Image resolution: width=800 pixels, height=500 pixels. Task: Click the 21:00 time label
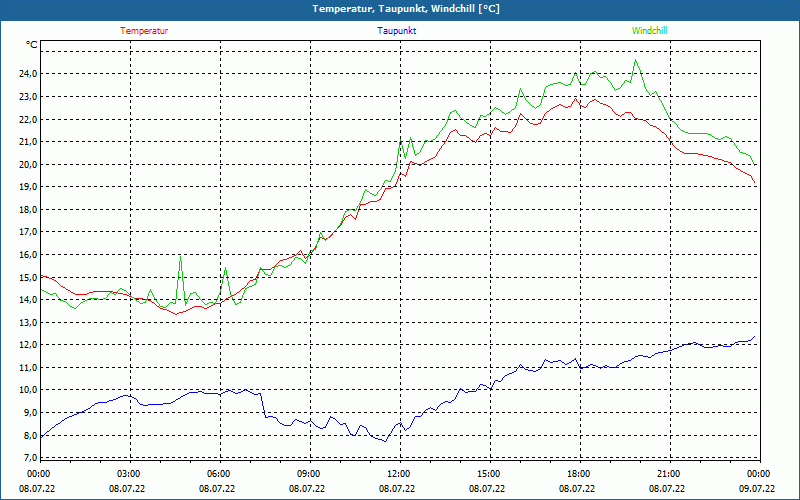(x=668, y=474)
